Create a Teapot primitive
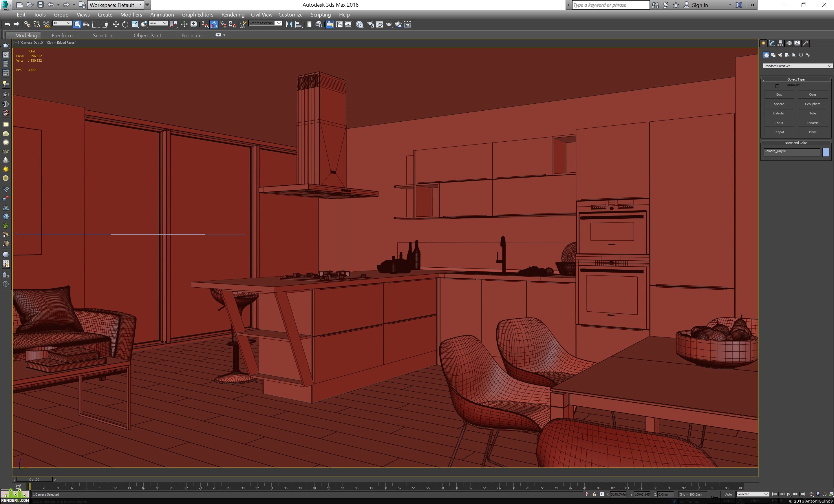 [x=778, y=132]
